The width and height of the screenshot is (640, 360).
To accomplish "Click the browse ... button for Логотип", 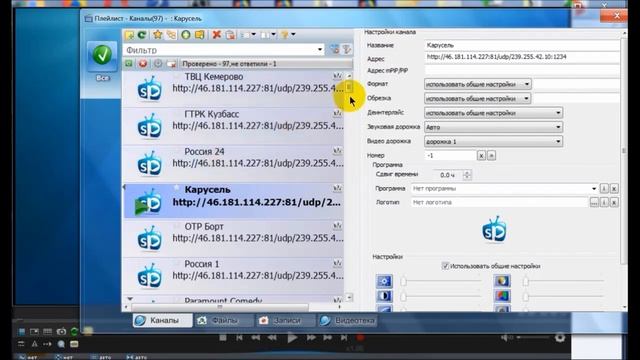I will tap(594, 202).
